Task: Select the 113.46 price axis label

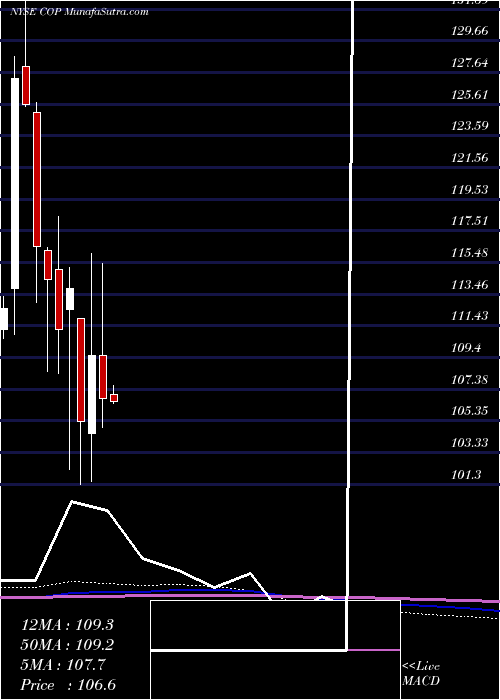Action: click(x=470, y=284)
